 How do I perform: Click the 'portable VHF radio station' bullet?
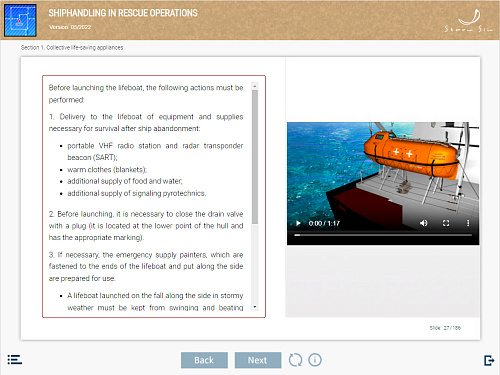(x=155, y=152)
